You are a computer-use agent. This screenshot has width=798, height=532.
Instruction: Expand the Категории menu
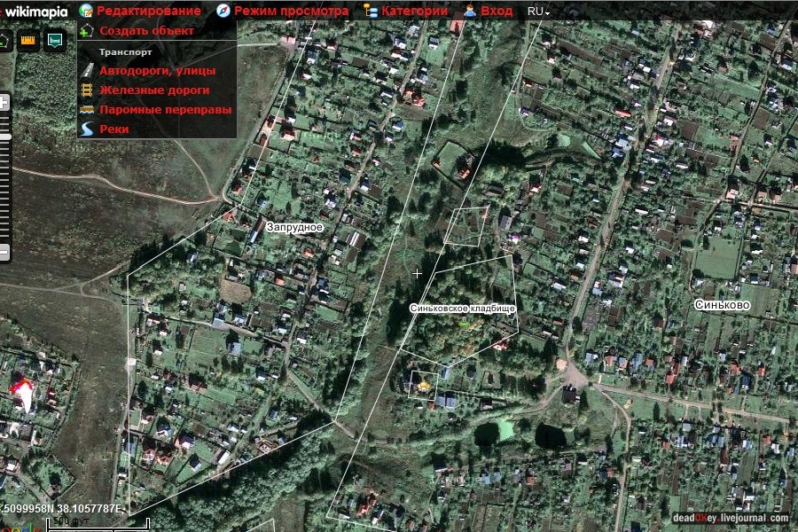coord(414,11)
